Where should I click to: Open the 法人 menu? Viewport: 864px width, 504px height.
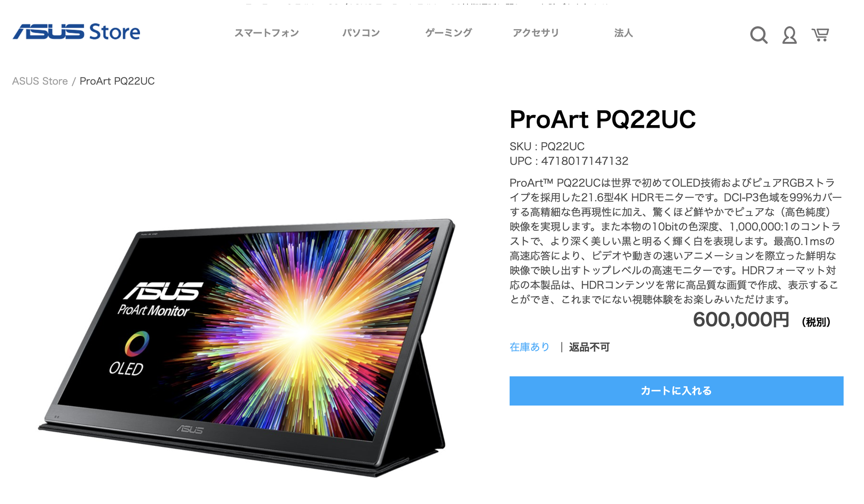point(624,33)
